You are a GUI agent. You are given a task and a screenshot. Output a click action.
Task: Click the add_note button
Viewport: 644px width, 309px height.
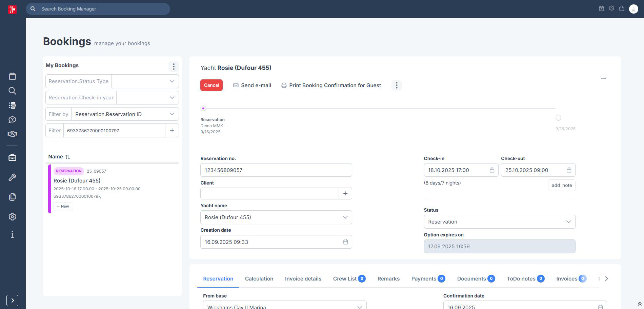[562, 185]
